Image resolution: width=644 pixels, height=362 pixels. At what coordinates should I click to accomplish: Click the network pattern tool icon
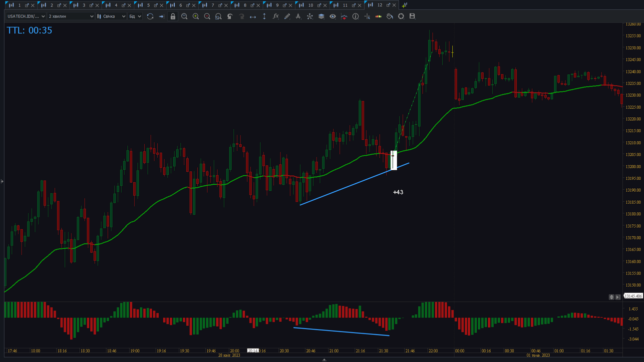(x=310, y=16)
